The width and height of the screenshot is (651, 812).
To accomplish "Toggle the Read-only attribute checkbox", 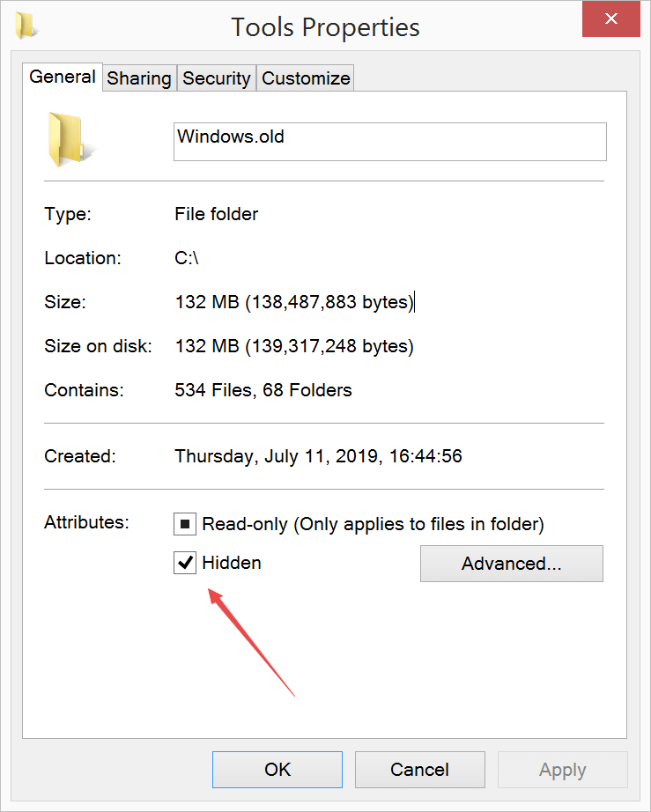I will 185,524.
